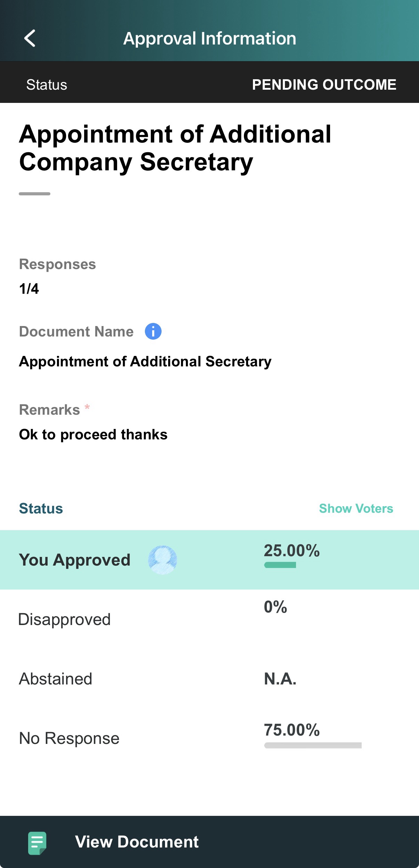Tap the voter avatar beside You Approved
Viewport: 419px width, 868px height.
click(x=163, y=560)
